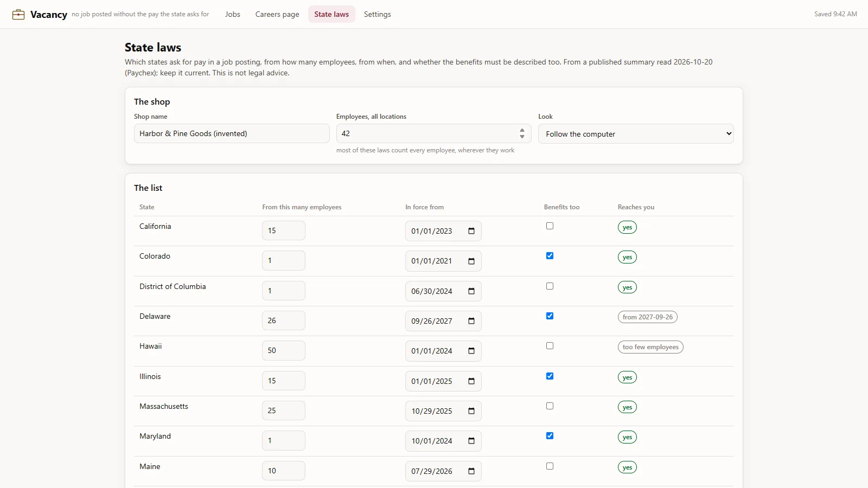The width and height of the screenshot is (868, 488).
Task: Open calendar picker for Maryland date
Action: click(471, 441)
